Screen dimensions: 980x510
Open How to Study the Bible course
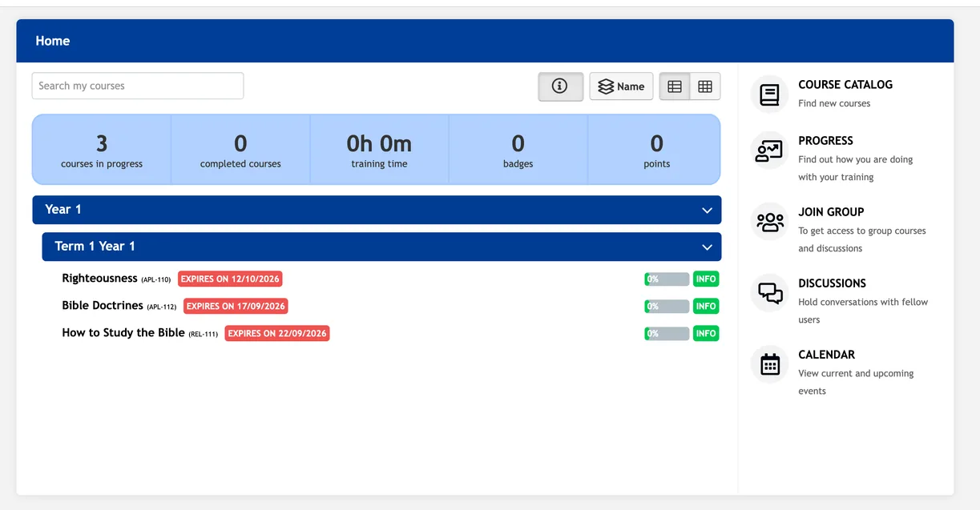123,333
